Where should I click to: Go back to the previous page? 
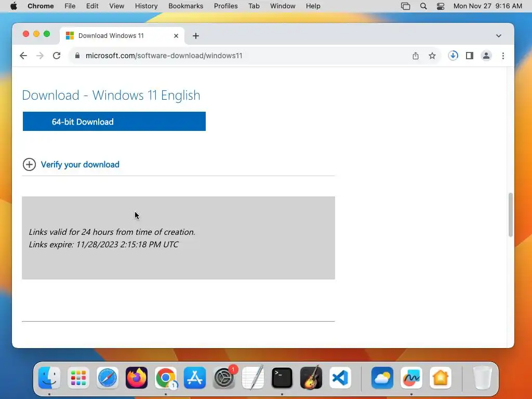(23, 56)
